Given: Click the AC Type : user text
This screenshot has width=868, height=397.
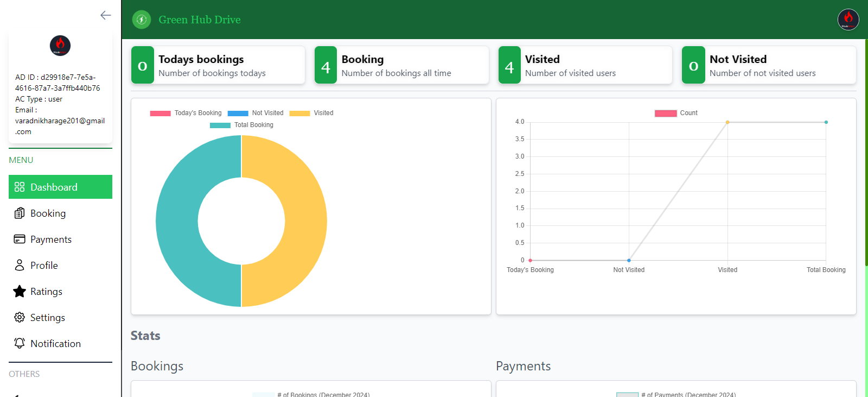Looking at the screenshot, I should tap(39, 99).
